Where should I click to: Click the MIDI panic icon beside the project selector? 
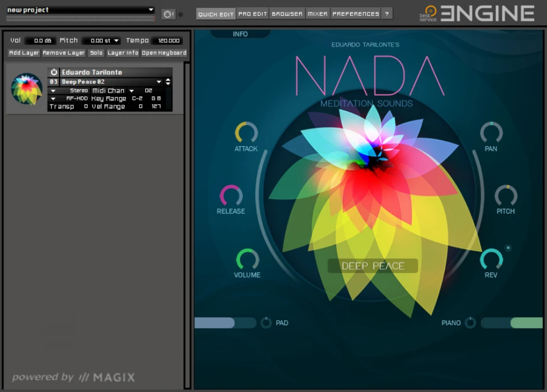169,14
